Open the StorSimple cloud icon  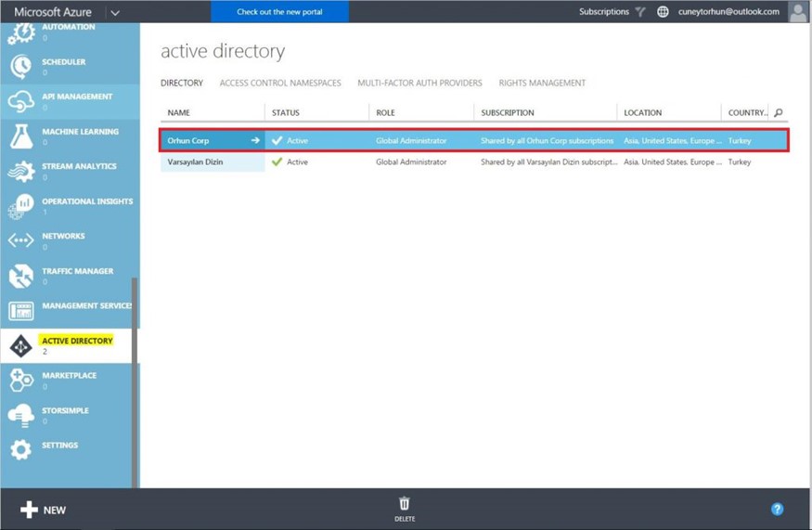(x=20, y=416)
